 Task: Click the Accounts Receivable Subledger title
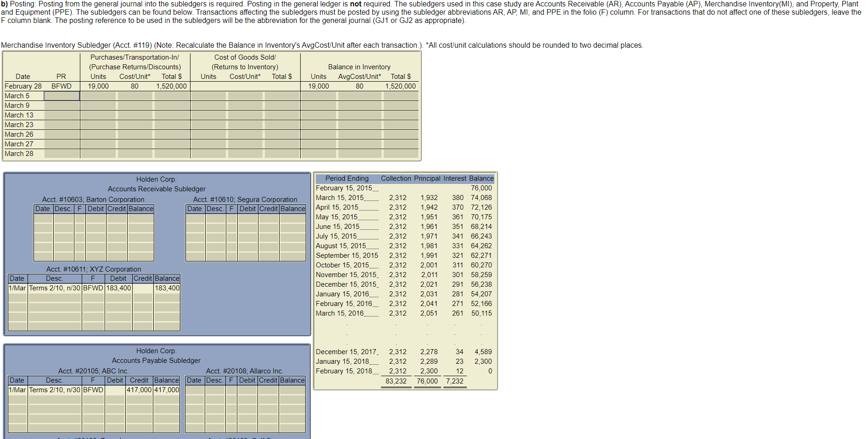(x=157, y=189)
